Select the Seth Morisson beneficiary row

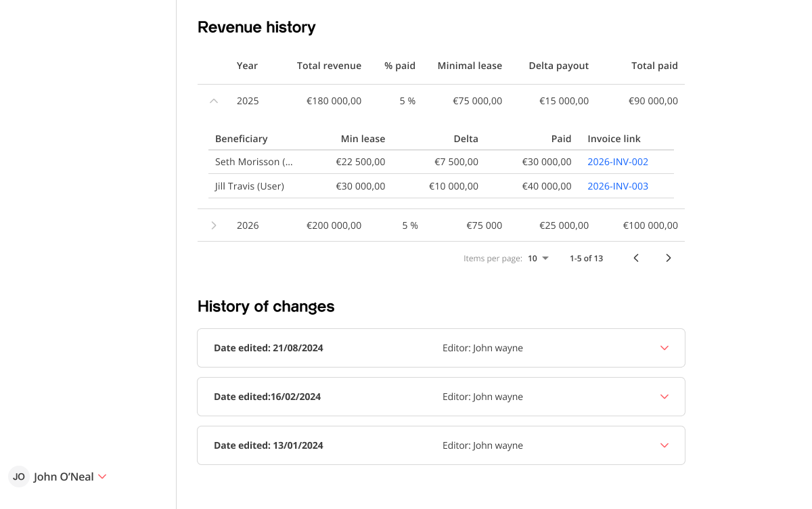tap(254, 162)
